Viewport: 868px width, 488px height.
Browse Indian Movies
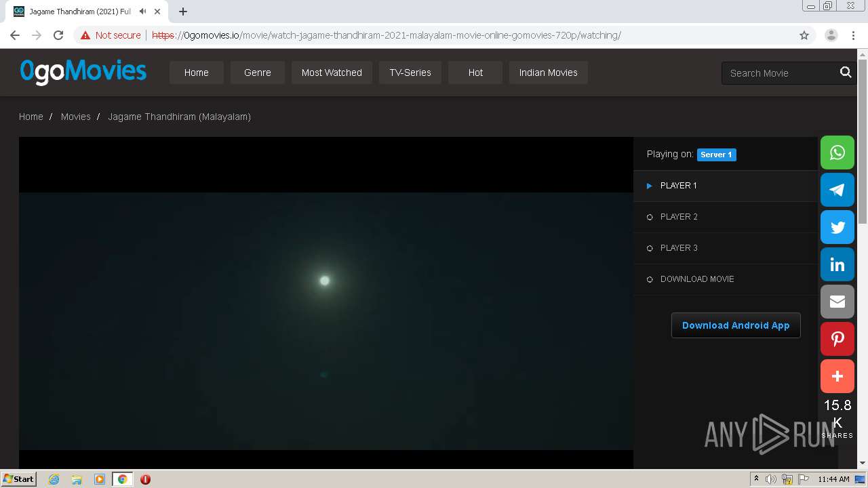(x=549, y=73)
